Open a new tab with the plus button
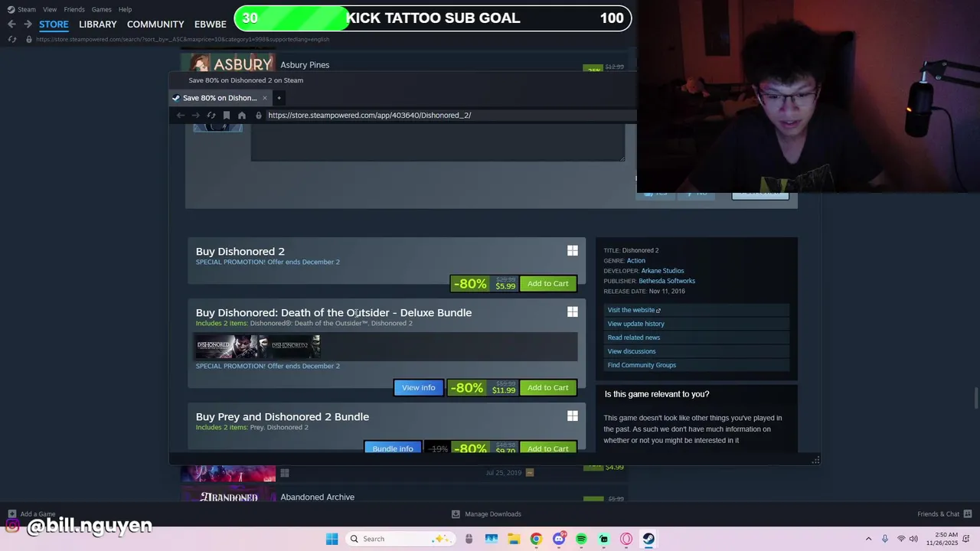980x551 pixels. (x=279, y=98)
